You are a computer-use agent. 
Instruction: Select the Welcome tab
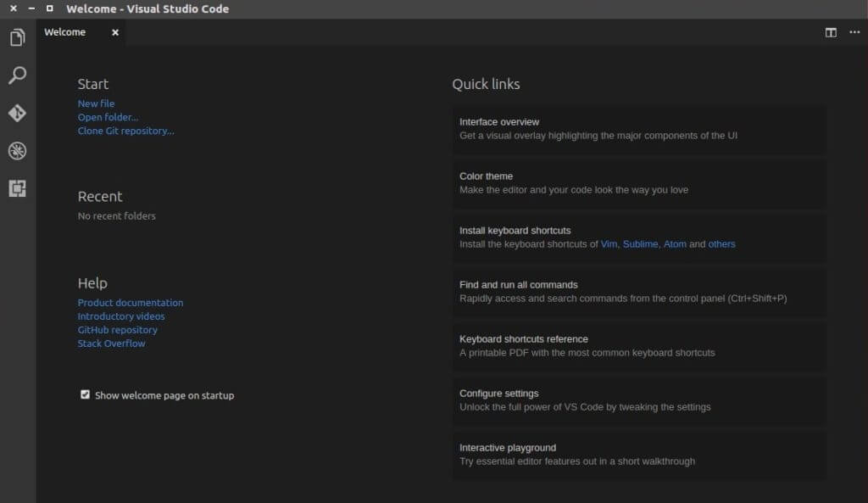pos(65,32)
